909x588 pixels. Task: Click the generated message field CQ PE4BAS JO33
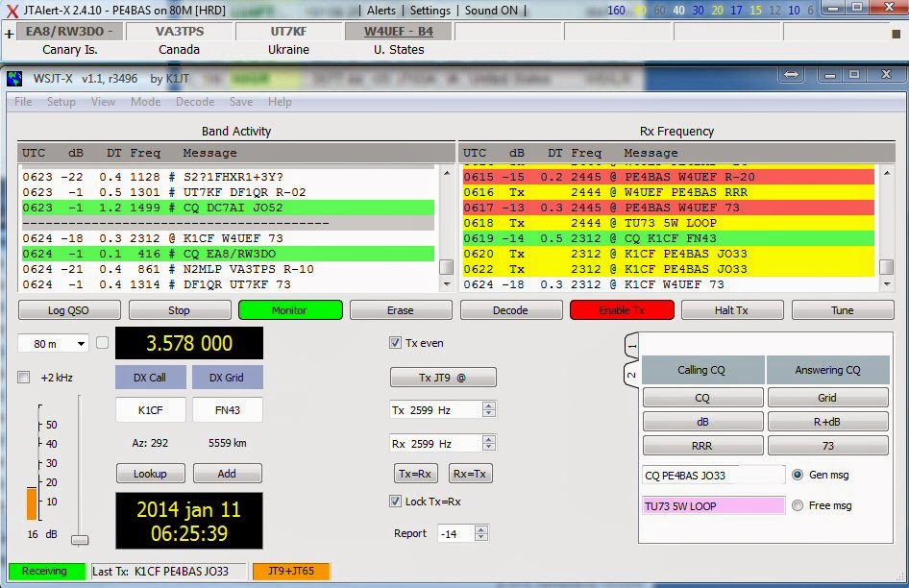tap(714, 476)
